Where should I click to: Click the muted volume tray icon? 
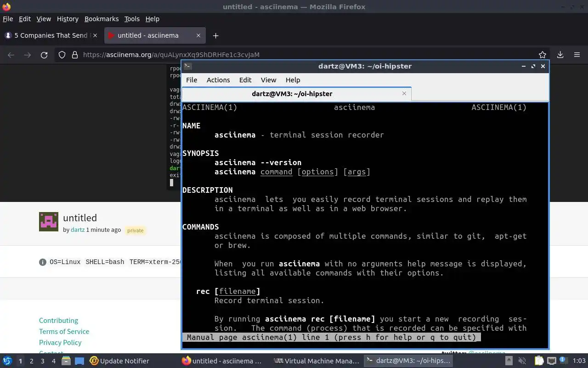(x=522, y=361)
